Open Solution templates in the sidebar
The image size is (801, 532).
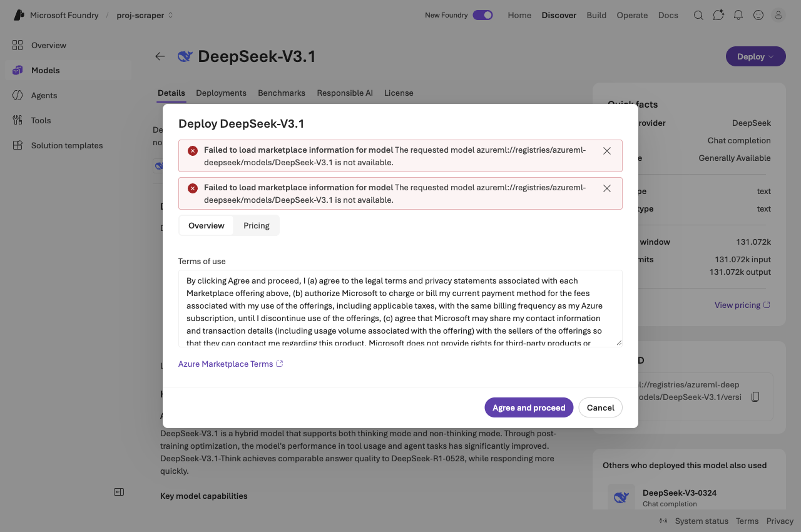click(68, 145)
